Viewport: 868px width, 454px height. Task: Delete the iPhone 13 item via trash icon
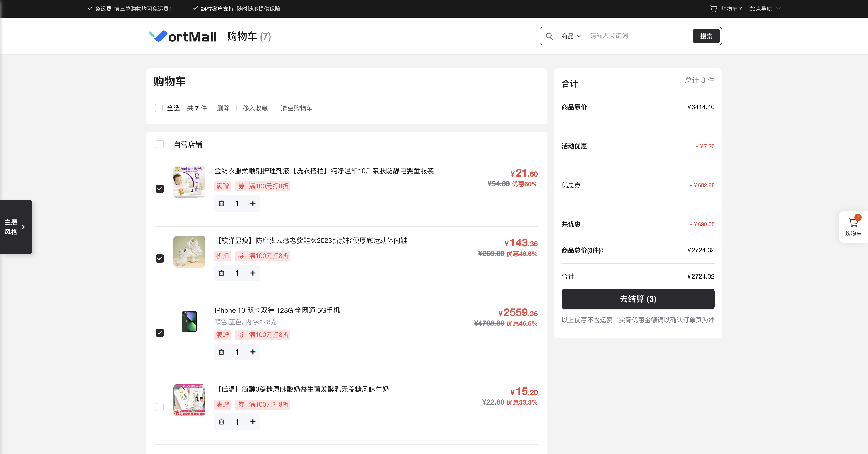point(221,352)
